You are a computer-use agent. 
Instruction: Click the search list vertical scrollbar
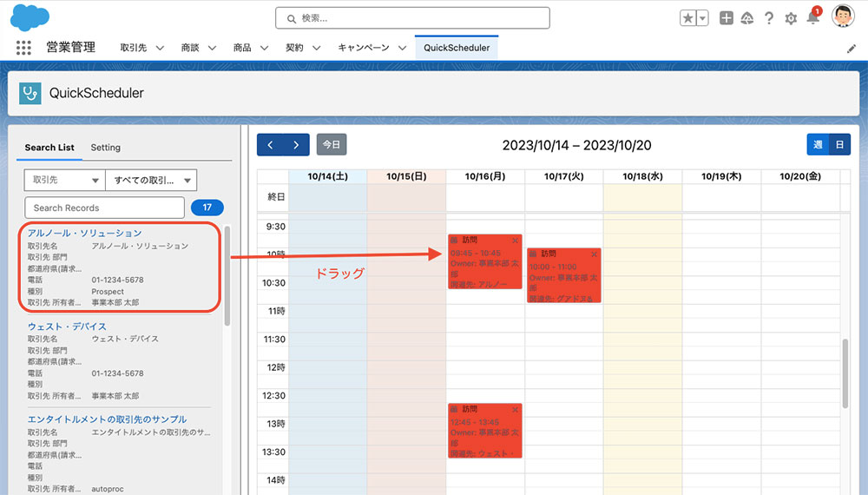point(227,275)
